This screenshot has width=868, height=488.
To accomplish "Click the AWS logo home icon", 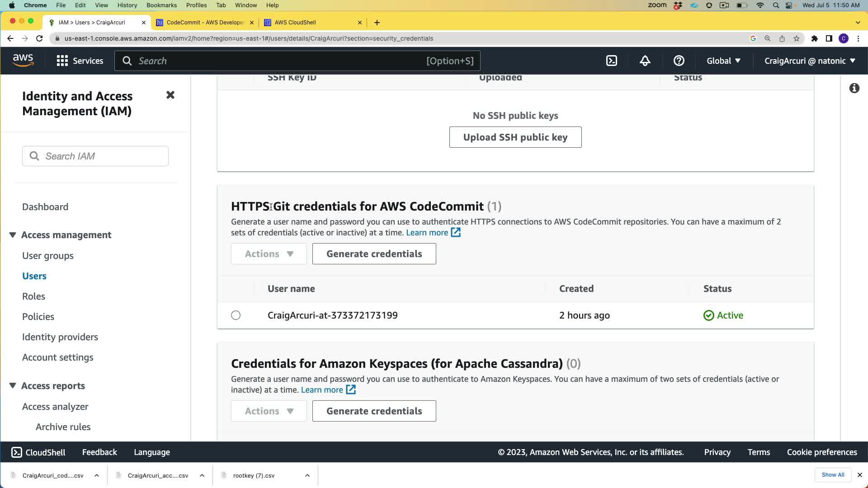I will (23, 60).
